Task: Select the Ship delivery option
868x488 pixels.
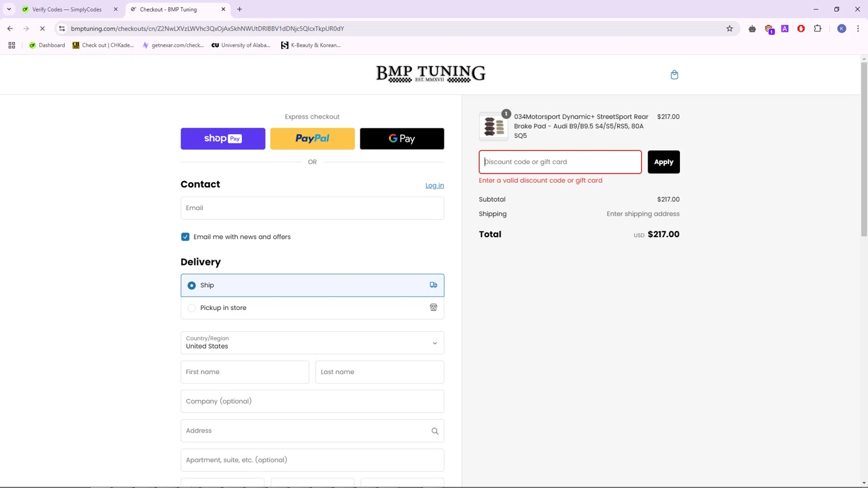Action: click(x=312, y=285)
